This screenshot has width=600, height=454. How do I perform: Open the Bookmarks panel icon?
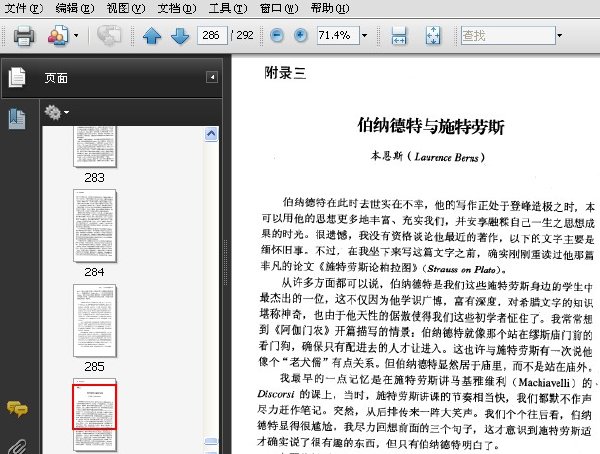(17, 119)
